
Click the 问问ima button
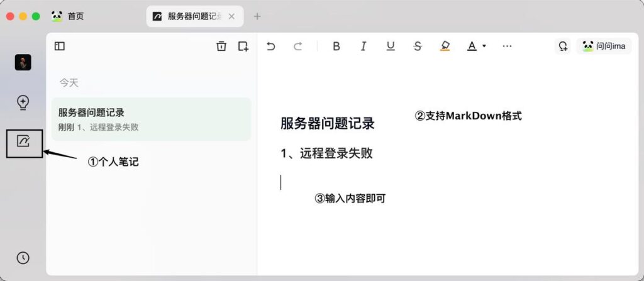(x=604, y=46)
